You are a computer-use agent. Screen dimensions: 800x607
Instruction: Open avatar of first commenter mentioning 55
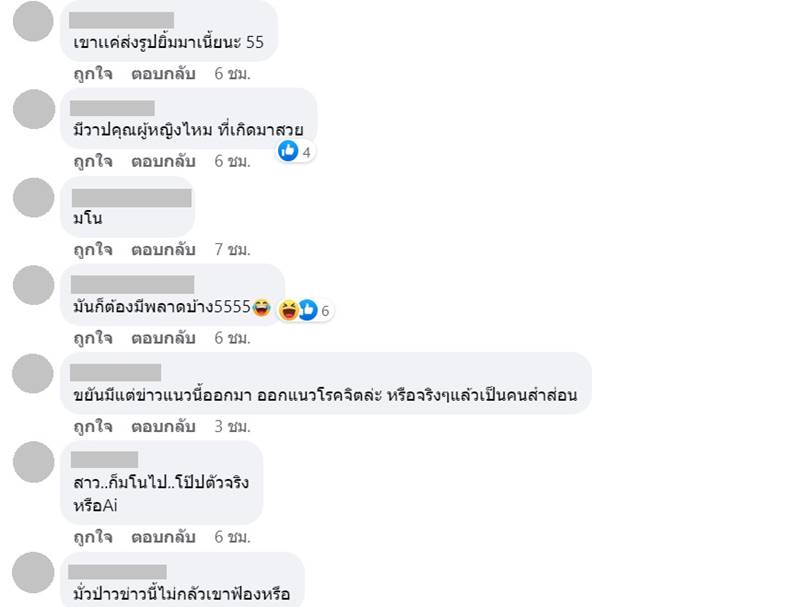tap(33, 21)
